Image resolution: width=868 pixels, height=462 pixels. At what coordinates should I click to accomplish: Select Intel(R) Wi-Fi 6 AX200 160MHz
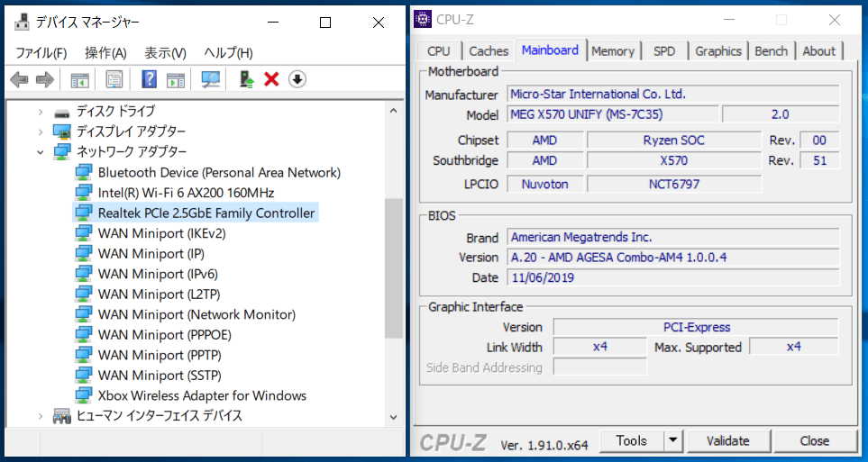click(186, 193)
